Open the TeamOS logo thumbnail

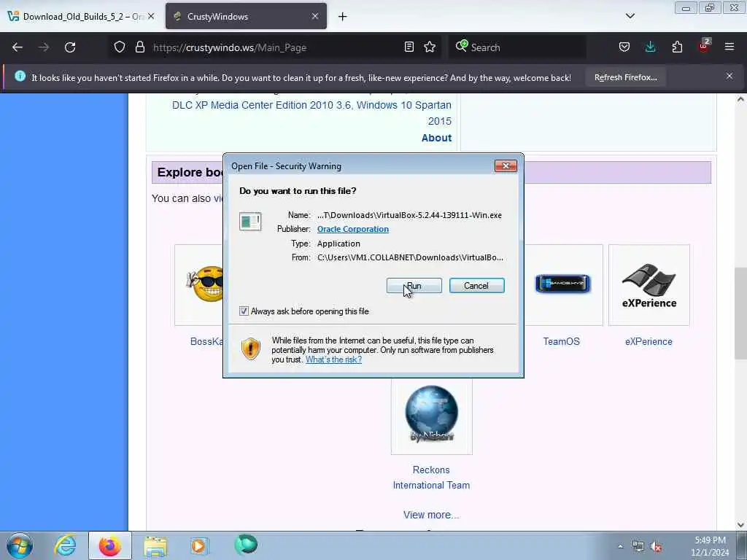tap(562, 284)
